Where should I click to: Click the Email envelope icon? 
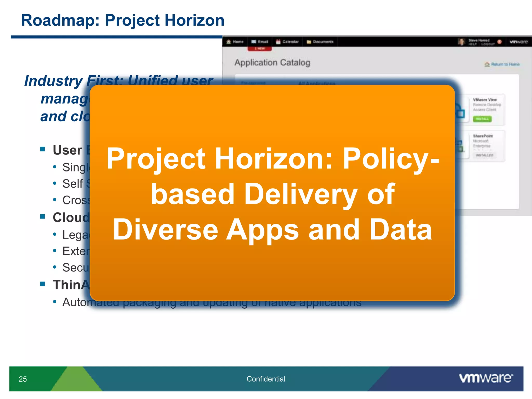pyautogui.click(x=254, y=42)
